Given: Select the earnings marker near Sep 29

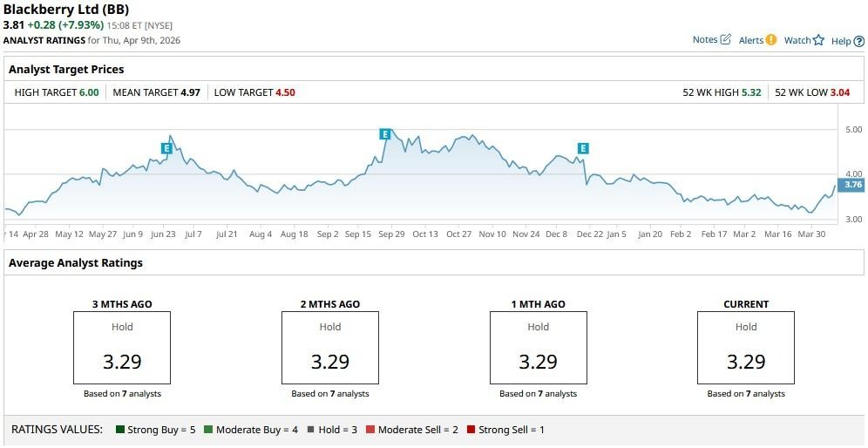Looking at the screenshot, I should (384, 133).
